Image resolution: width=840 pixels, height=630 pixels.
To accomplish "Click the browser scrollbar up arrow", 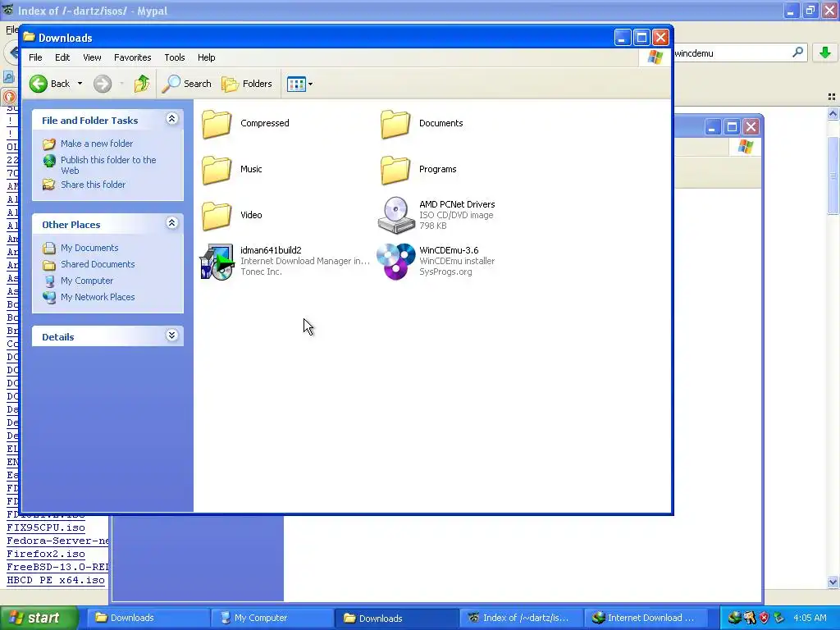I will click(x=833, y=113).
